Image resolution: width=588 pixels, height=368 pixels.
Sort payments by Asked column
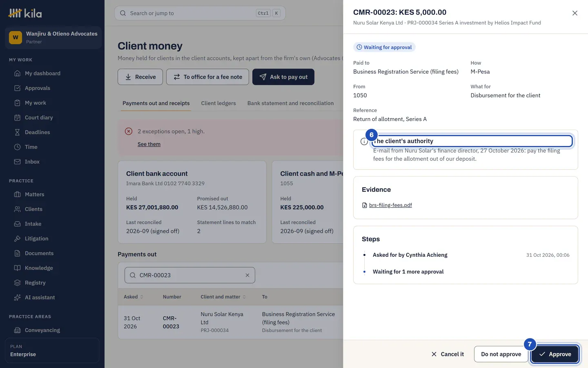pyautogui.click(x=134, y=297)
